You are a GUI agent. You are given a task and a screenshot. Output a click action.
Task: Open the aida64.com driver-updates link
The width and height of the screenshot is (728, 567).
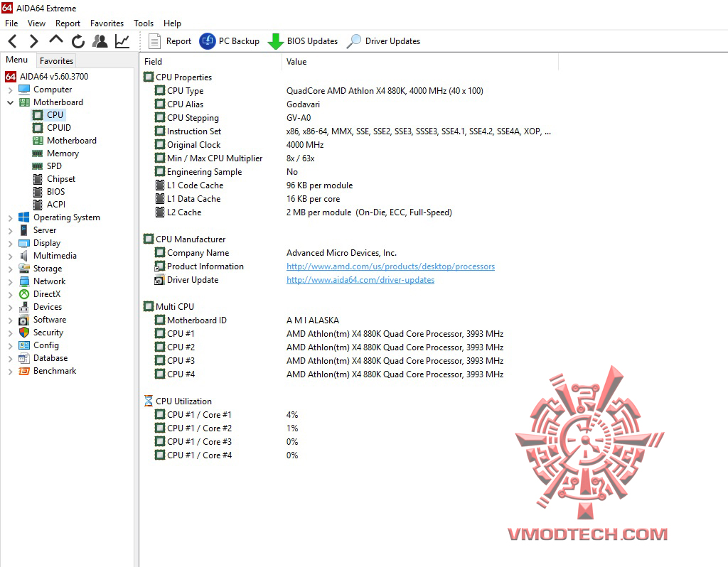click(360, 280)
